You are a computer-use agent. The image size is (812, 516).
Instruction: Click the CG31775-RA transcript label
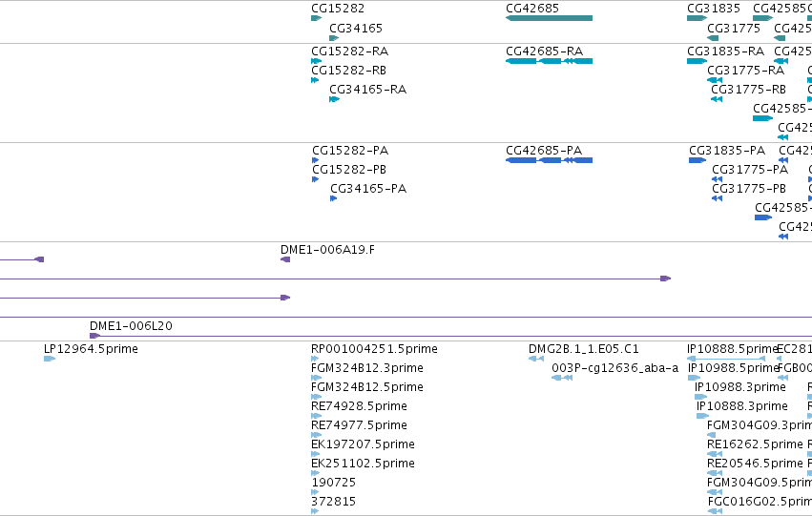click(x=746, y=71)
